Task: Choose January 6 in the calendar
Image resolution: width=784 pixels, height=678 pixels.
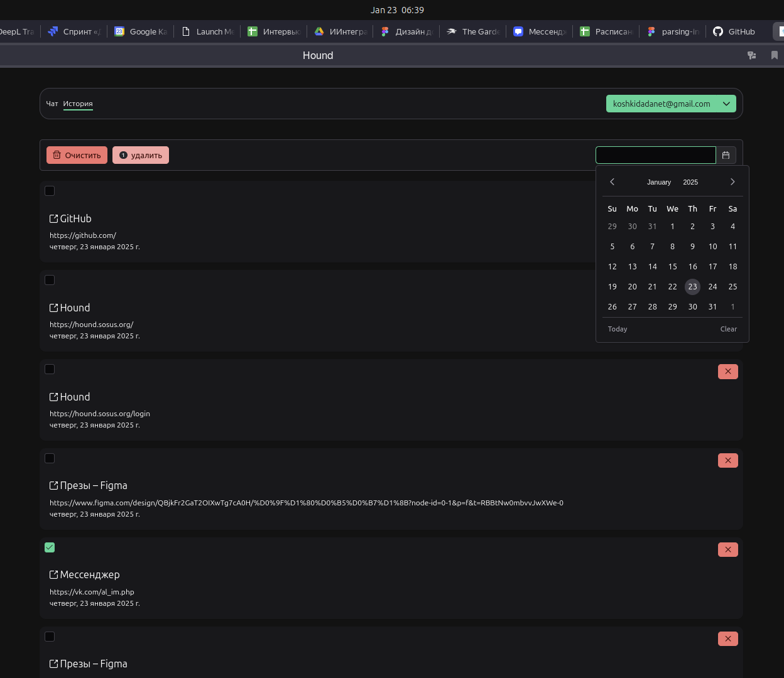Action: tap(633, 247)
